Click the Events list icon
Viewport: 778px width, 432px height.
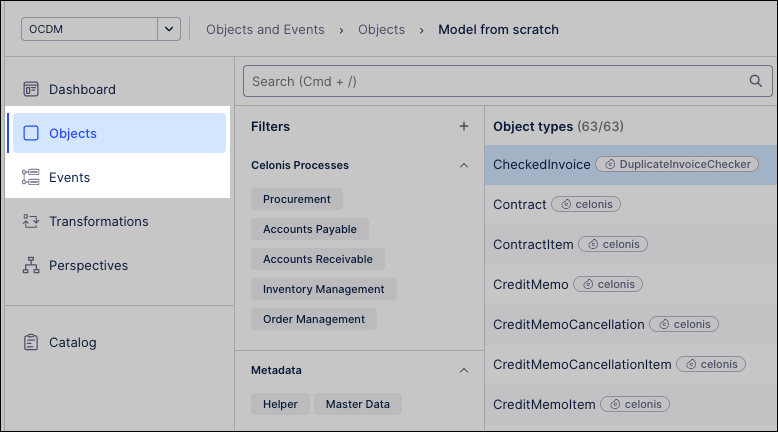pyautogui.click(x=31, y=177)
